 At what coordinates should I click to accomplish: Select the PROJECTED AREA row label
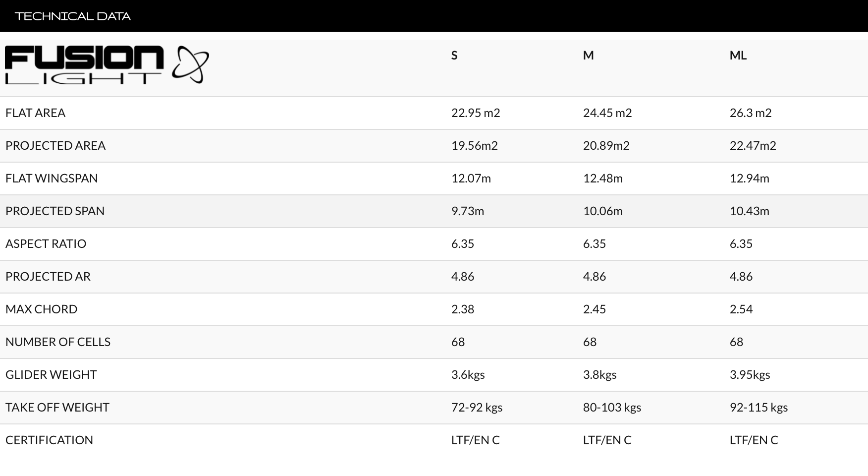coord(55,145)
